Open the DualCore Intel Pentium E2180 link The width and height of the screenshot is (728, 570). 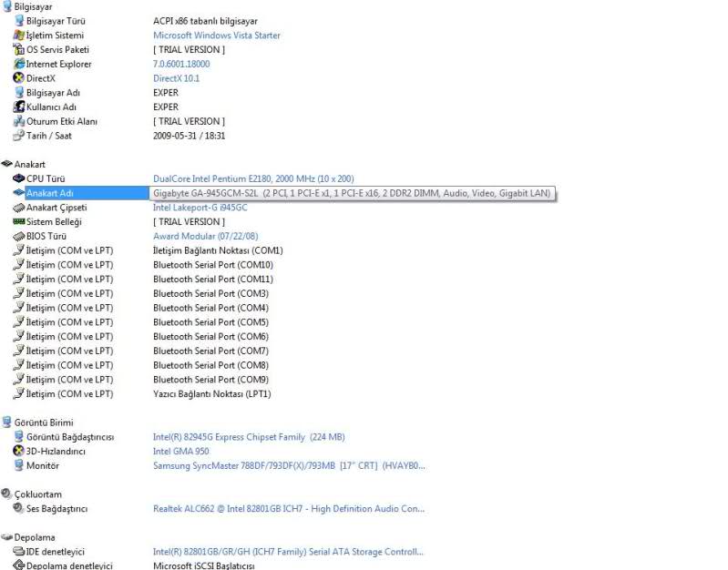coord(253,178)
